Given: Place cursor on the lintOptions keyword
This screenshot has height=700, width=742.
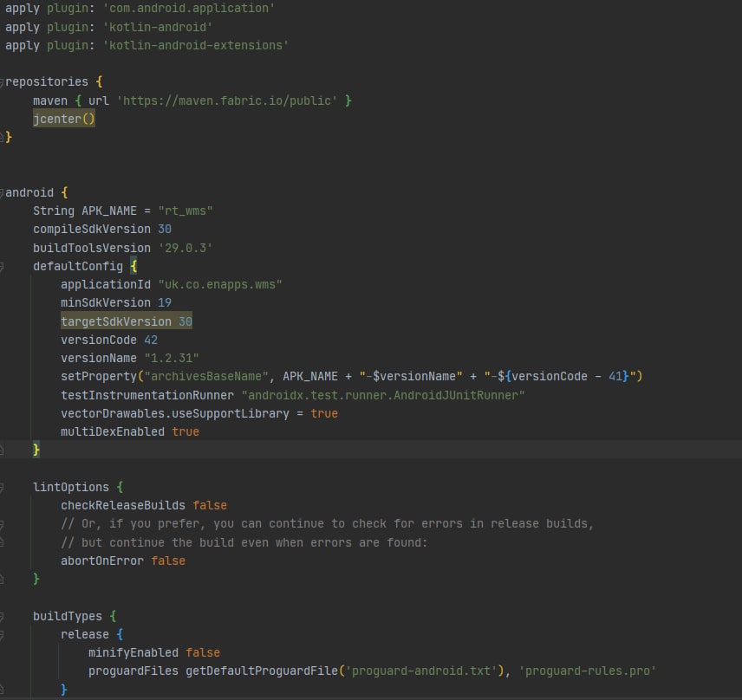Looking at the screenshot, I should point(71,487).
